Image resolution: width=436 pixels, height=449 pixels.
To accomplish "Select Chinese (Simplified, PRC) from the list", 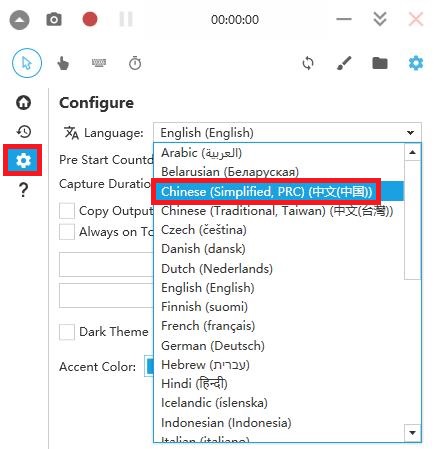I will [x=279, y=191].
